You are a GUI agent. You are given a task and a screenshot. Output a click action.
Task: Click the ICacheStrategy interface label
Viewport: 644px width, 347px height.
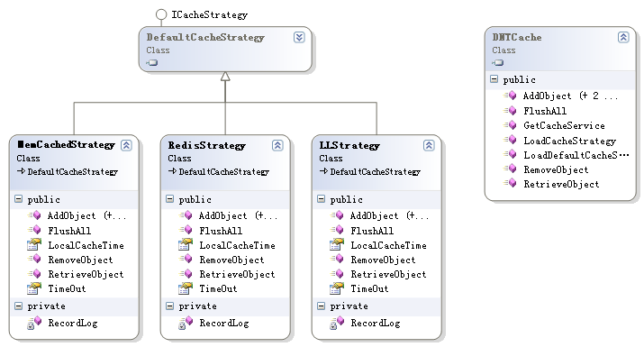[x=210, y=14]
